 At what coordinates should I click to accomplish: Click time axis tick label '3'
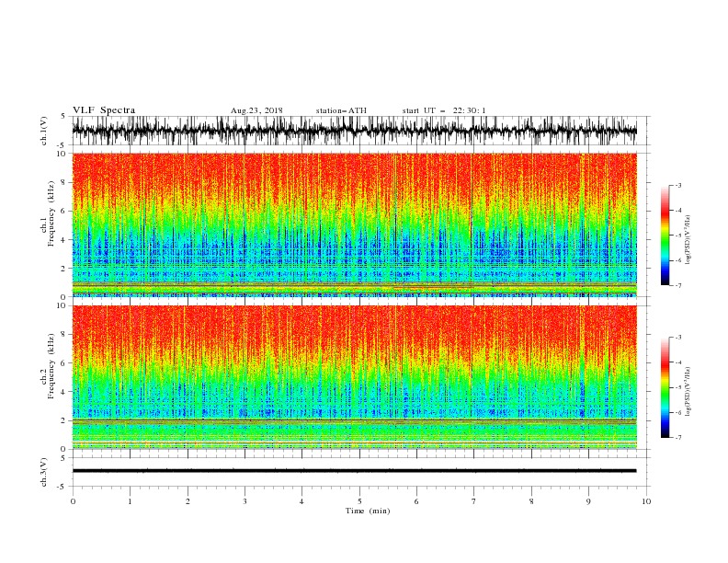pos(245,501)
